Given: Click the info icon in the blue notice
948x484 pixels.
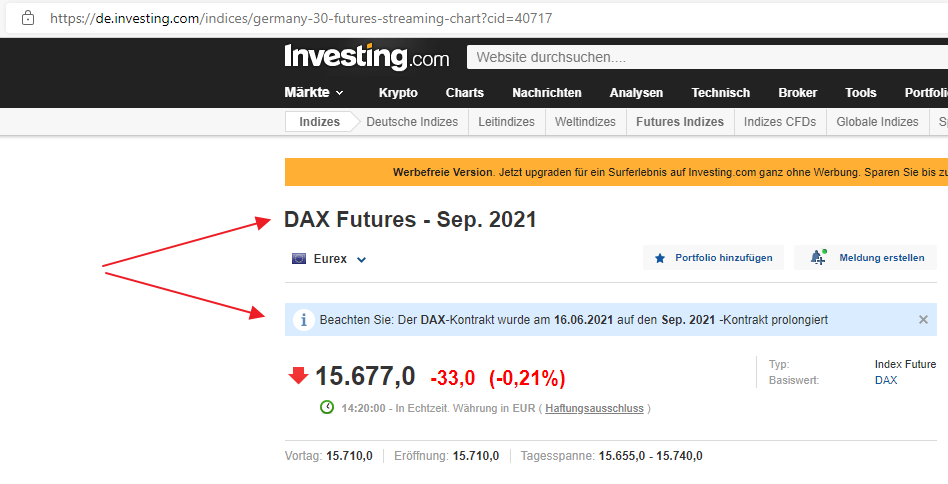Looking at the screenshot, I should [303, 320].
